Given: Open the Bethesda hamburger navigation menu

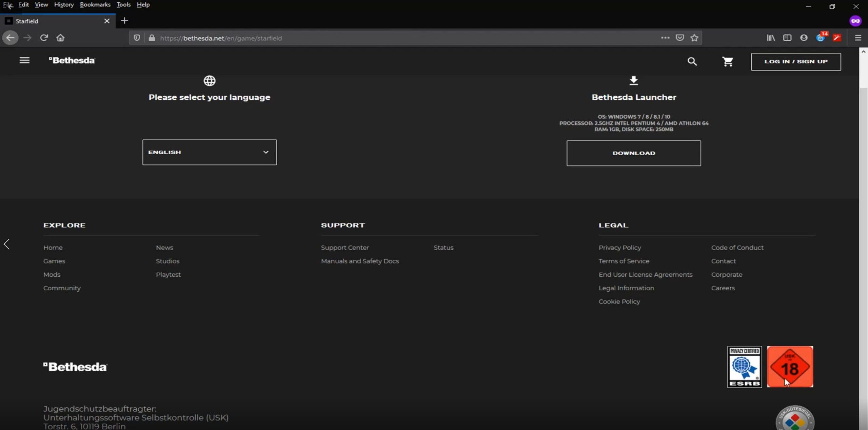Looking at the screenshot, I should (x=24, y=60).
